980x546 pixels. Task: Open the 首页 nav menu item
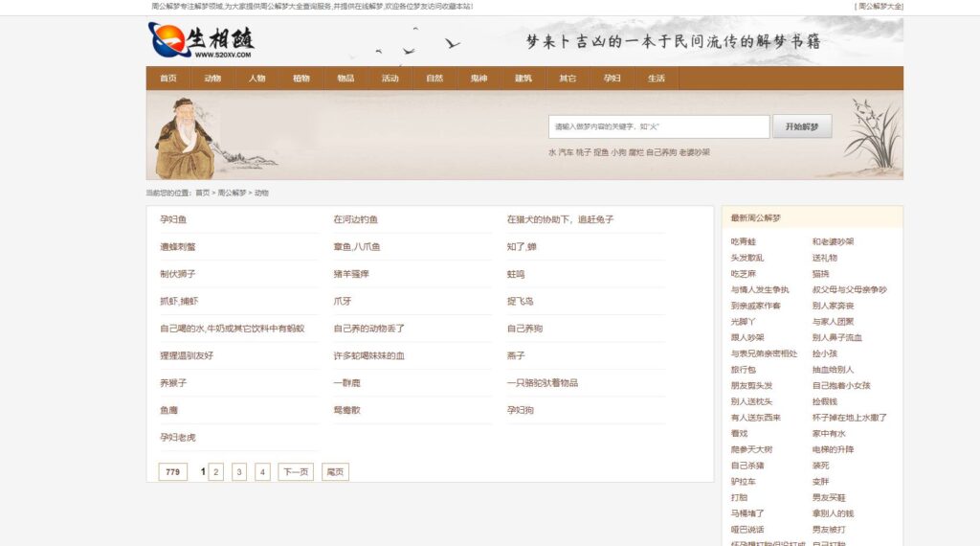tap(168, 79)
